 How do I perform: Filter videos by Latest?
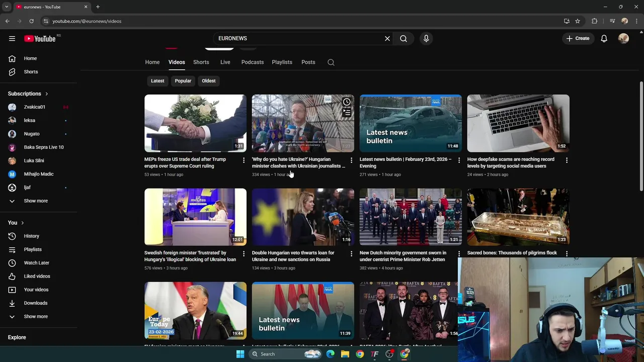click(x=157, y=81)
